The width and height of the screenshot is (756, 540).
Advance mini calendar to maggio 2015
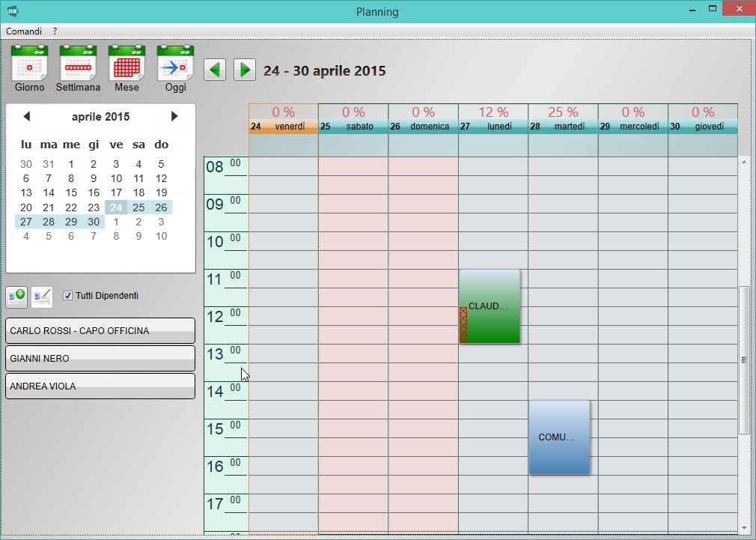(x=174, y=116)
